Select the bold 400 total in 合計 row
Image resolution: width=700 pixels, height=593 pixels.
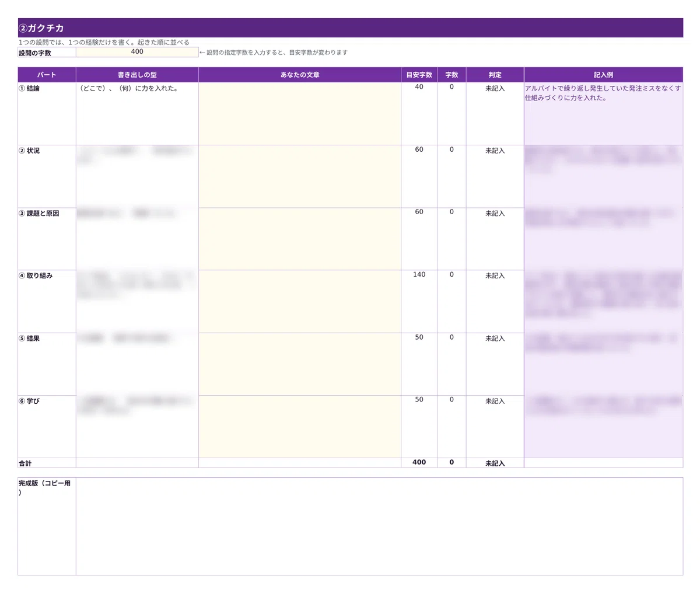tap(419, 462)
